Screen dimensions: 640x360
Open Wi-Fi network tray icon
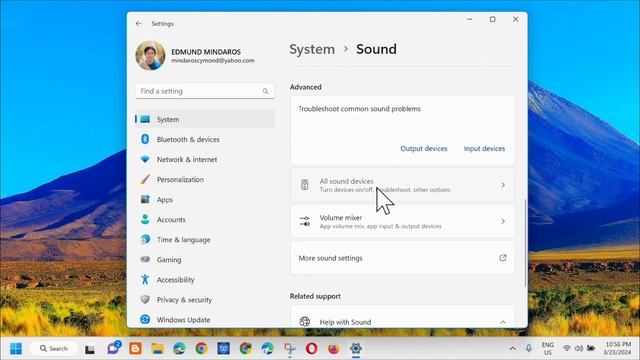(567, 349)
